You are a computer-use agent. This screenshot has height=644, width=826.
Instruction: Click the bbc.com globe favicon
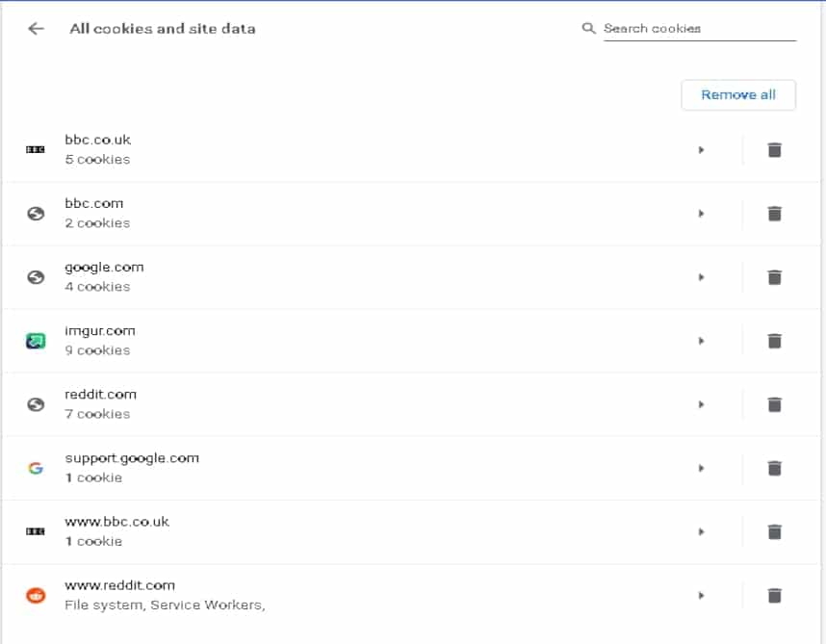coord(36,214)
